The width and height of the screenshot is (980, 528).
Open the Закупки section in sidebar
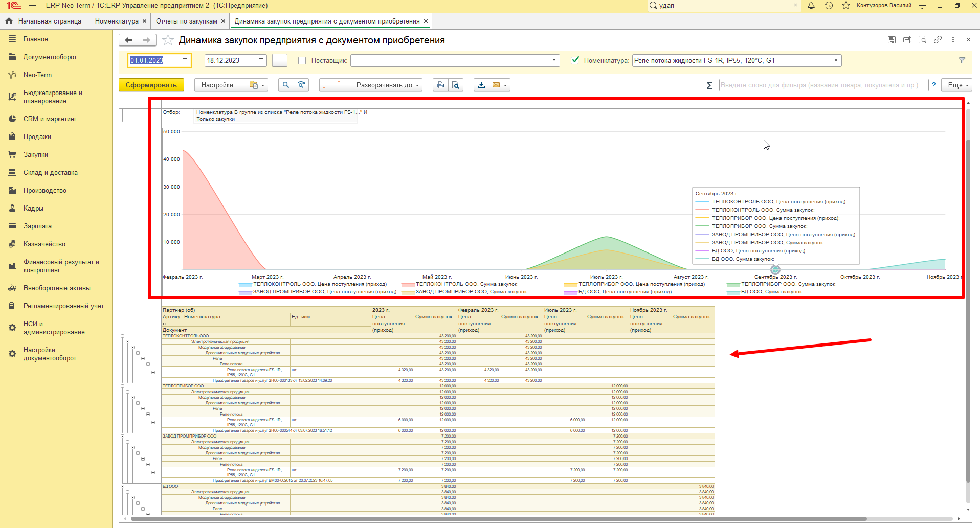click(36, 155)
